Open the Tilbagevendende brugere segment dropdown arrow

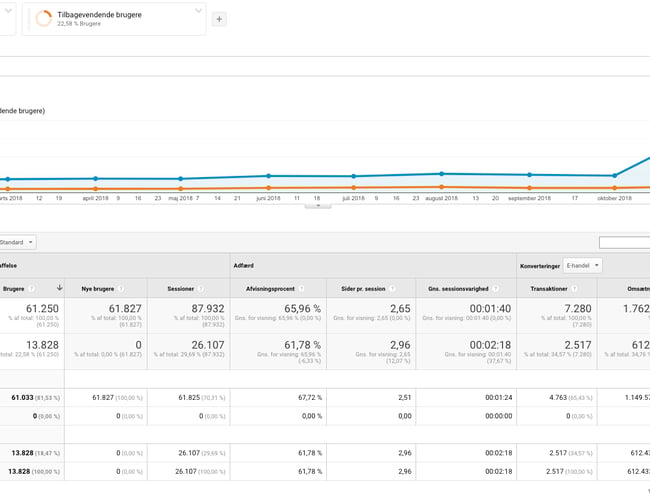click(198, 13)
